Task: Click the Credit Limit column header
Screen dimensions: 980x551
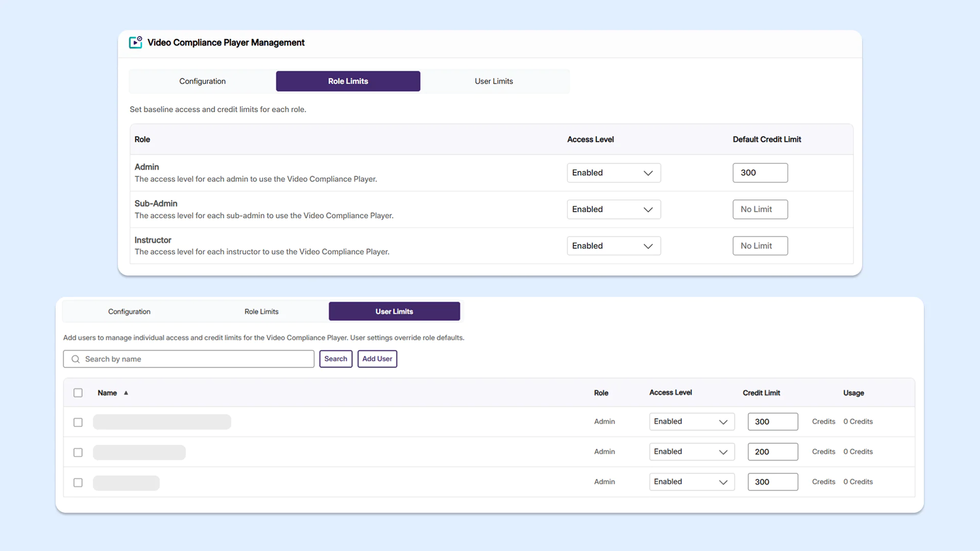Action: point(761,393)
